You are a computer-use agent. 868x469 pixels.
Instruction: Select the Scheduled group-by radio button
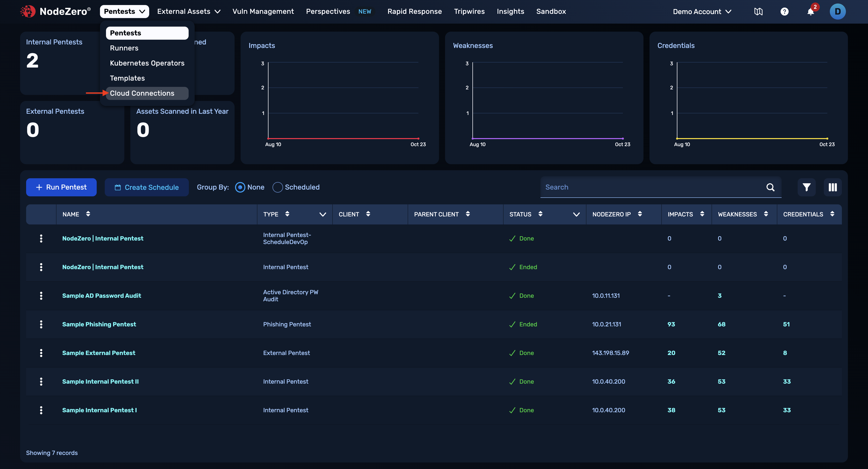coord(277,187)
